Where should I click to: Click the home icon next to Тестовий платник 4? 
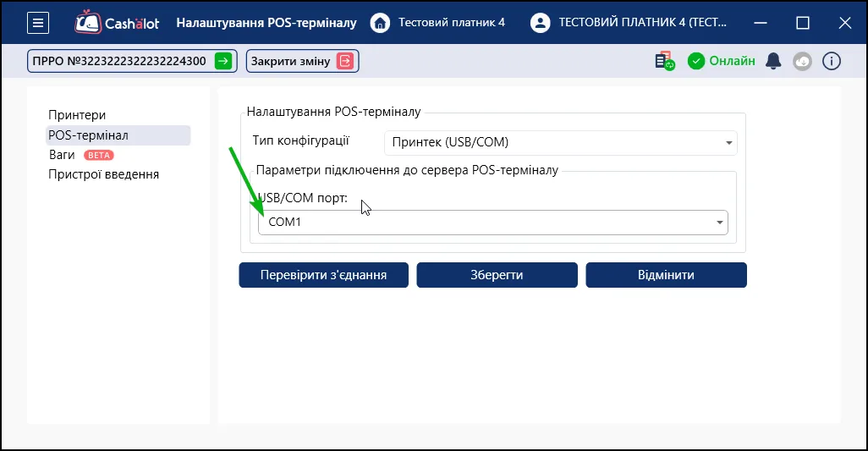[x=380, y=23]
